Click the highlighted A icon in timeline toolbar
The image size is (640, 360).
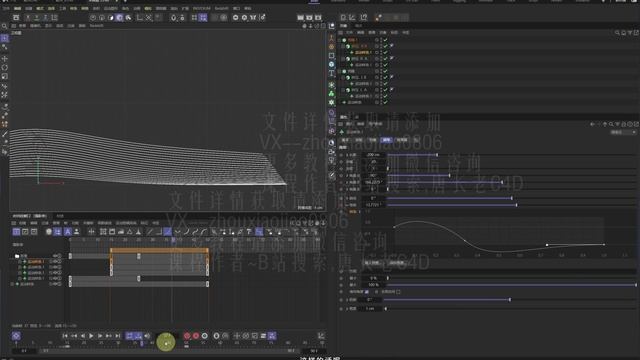(67, 232)
